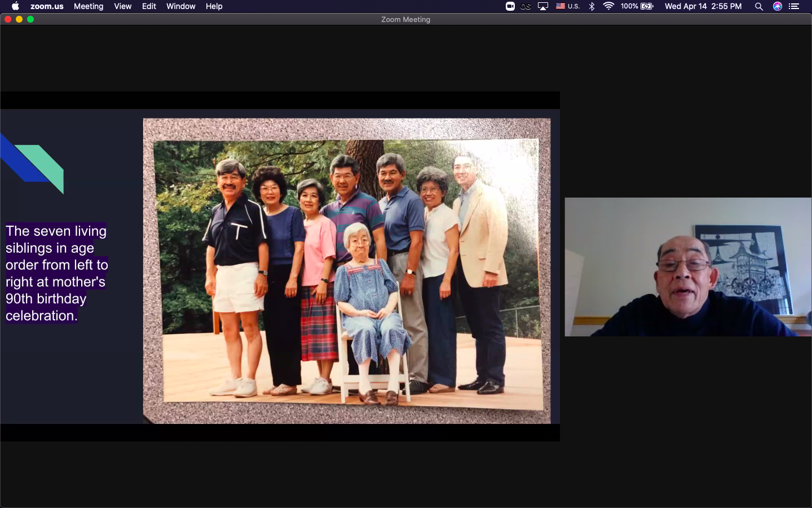The image size is (812, 508).
Task: Open the Notification Center list icon
Action: [794, 6]
